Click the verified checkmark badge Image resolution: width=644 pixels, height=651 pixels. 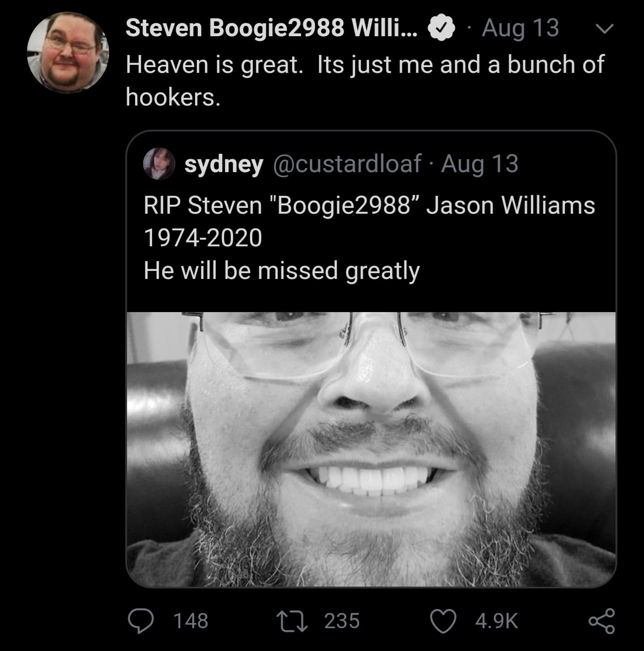pos(442,28)
